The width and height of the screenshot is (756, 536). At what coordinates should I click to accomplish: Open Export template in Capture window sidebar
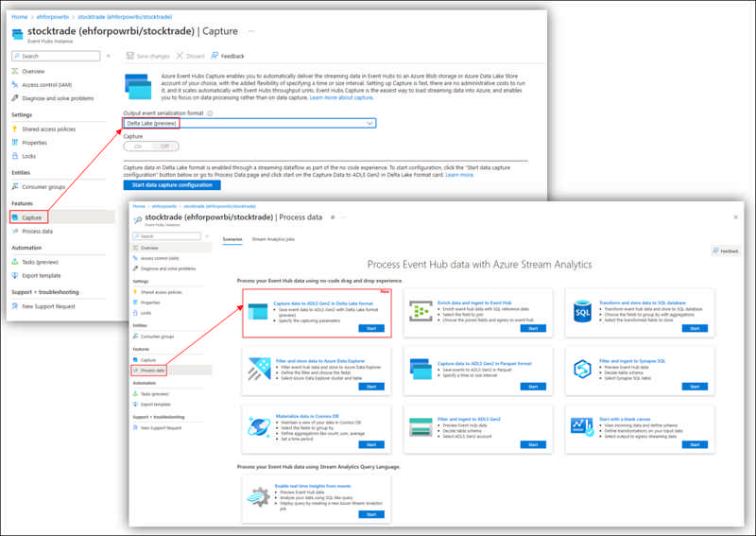(41, 276)
